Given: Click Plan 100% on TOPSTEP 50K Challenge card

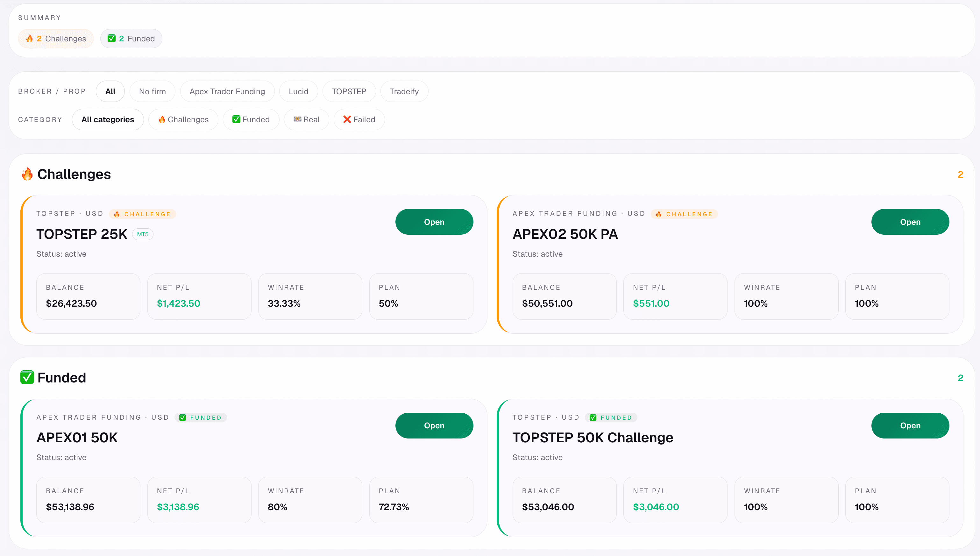Looking at the screenshot, I should click(867, 507).
